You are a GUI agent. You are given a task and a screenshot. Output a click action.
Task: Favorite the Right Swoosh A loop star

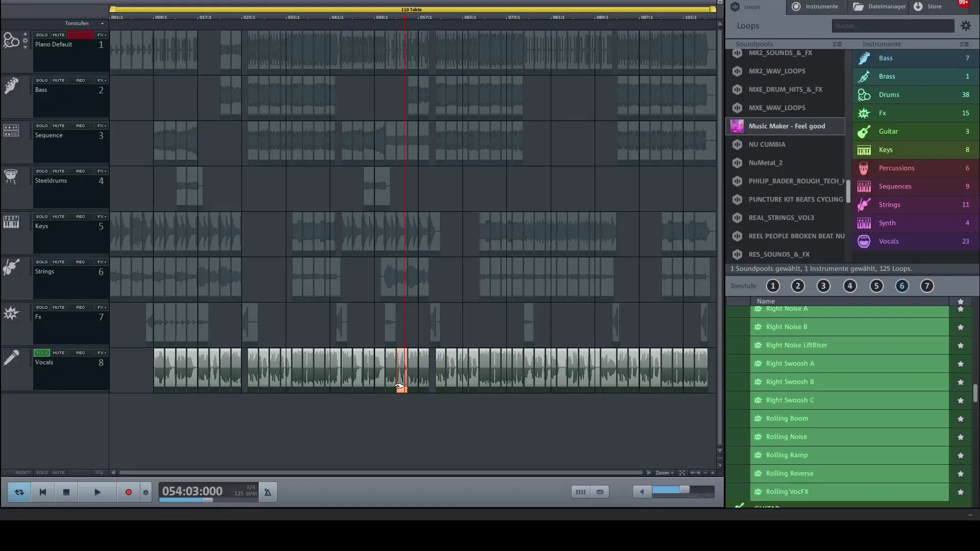pyautogui.click(x=961, y=364)
